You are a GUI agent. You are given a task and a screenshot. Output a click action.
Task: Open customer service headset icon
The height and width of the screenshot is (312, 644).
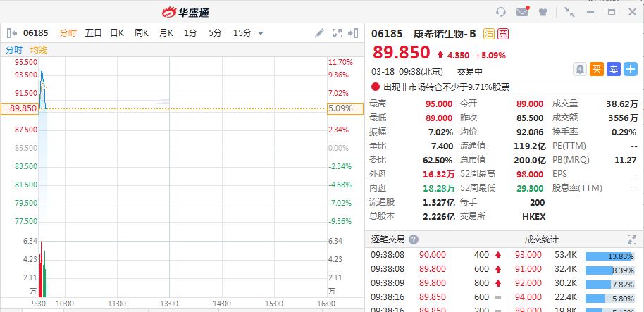[501, 12]
